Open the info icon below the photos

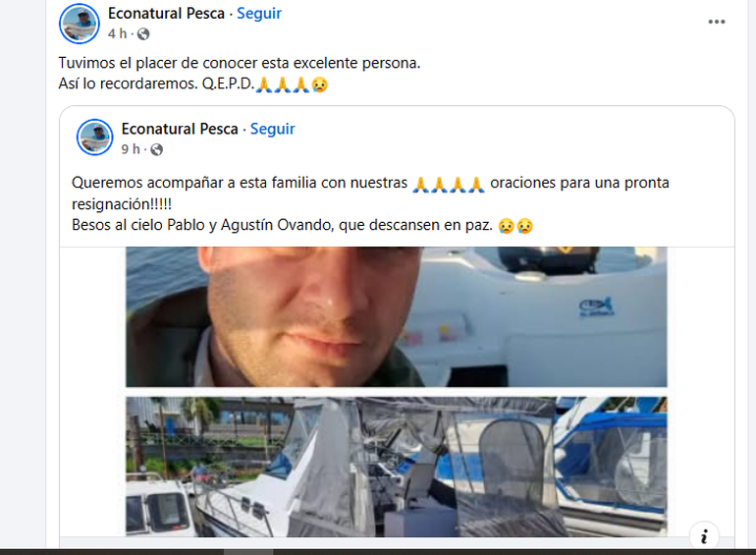tap(704, 536)
